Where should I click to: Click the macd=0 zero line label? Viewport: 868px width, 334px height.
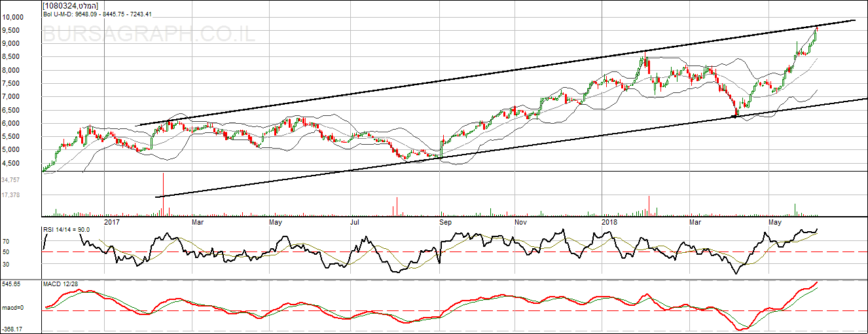(x=13, y=308)
